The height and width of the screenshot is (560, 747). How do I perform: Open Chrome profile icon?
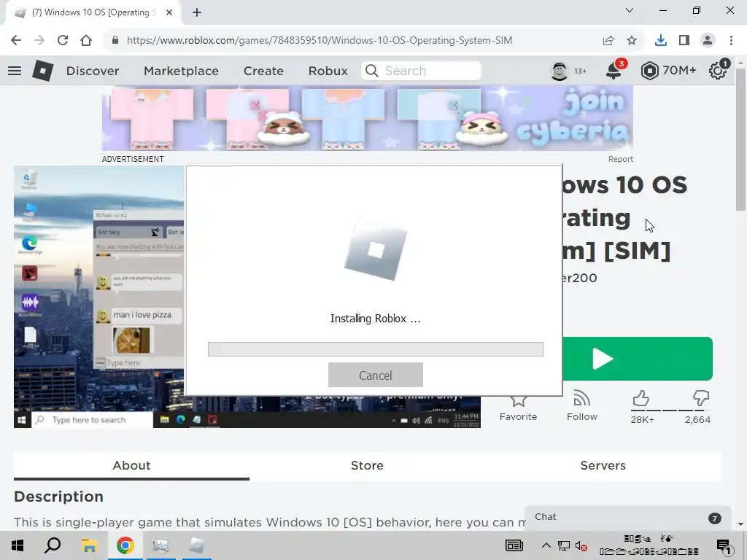click(708, 41)
